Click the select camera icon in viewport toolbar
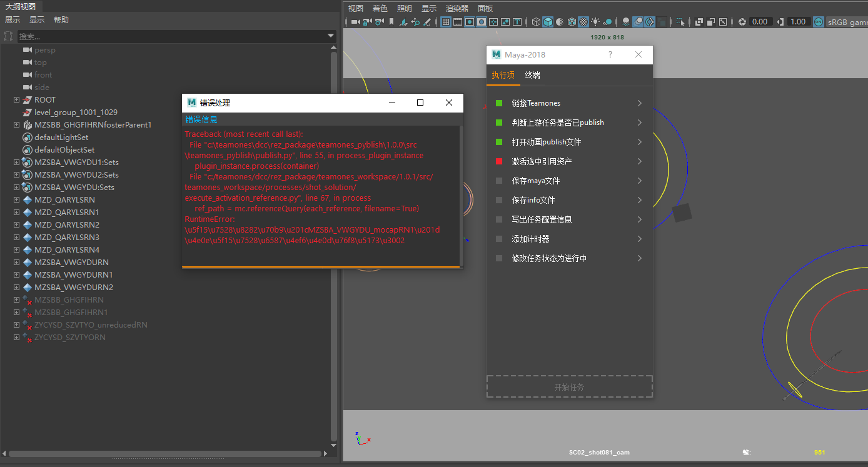The image size is (868, 467). (355, 22)
